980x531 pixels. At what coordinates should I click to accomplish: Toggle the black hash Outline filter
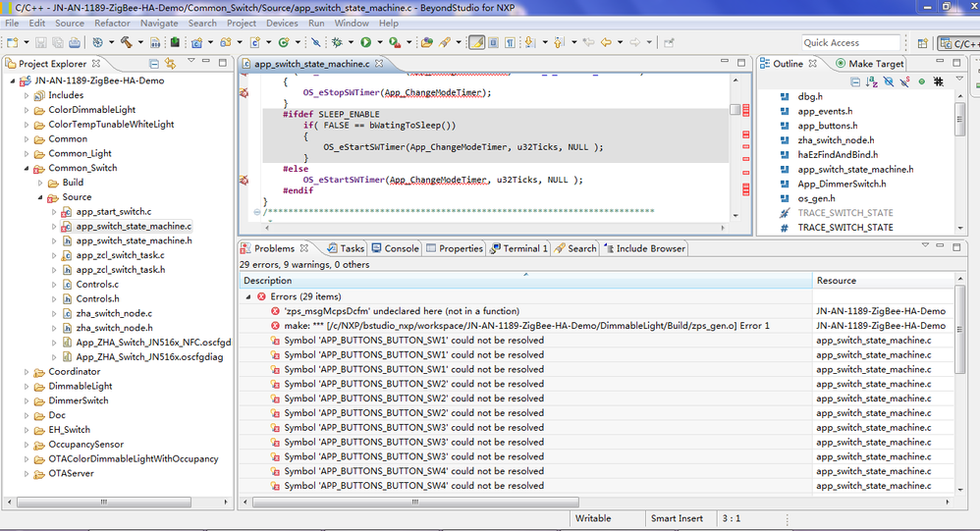point(938,81)
